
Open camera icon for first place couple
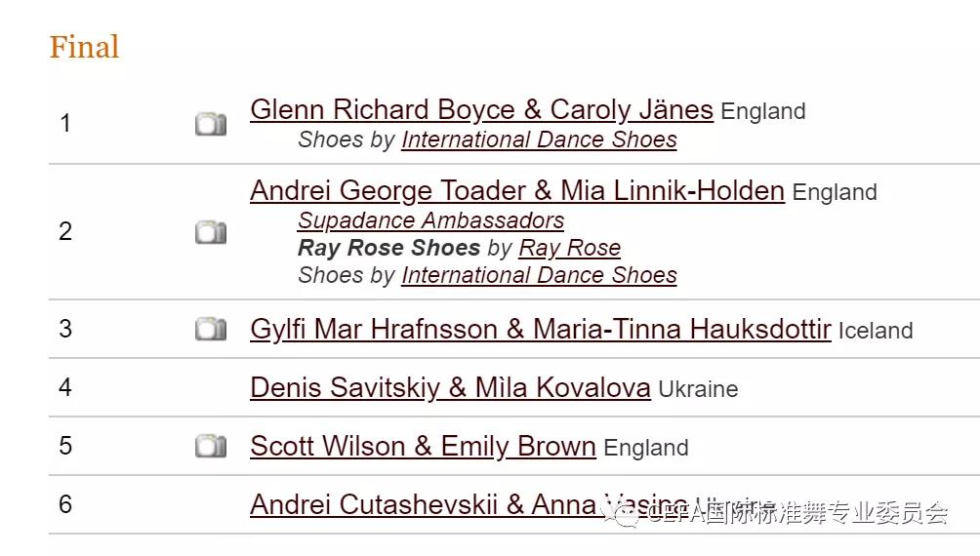(211, 124)
